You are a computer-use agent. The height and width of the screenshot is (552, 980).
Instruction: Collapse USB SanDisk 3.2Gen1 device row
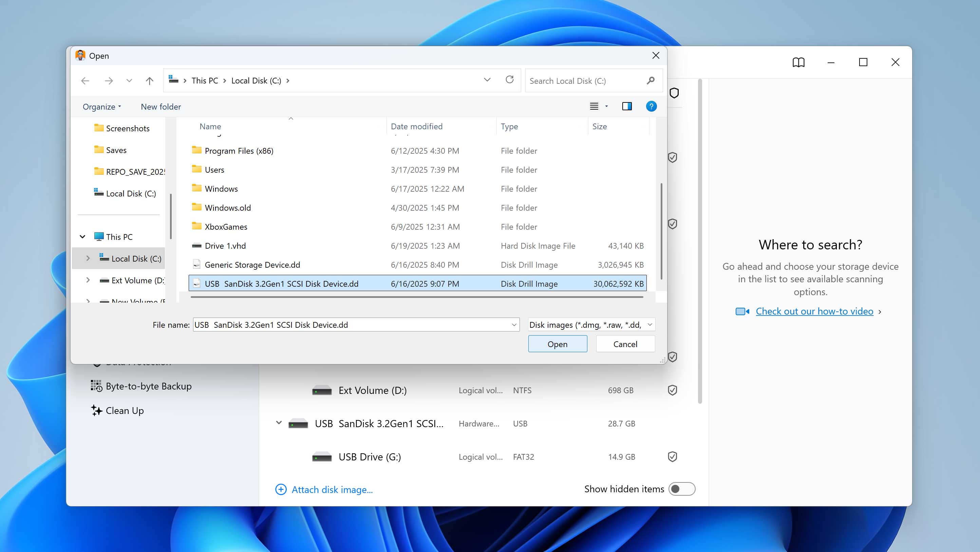[279, 423]
